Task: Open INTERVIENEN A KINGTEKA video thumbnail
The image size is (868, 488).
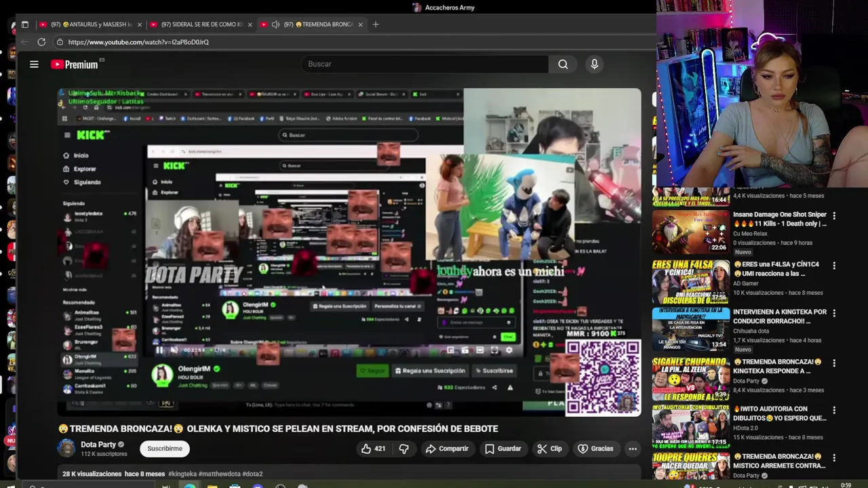Action: pyautogui.click(x=690, y=329)
